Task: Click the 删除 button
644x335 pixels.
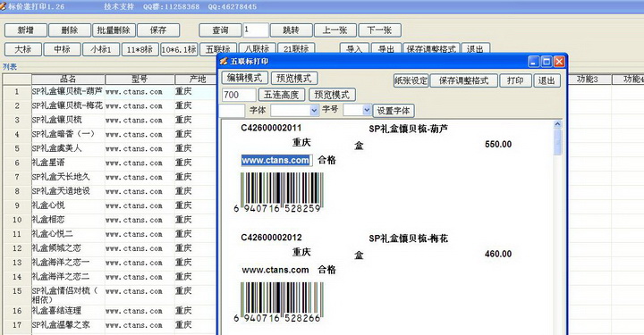Action: tap(70, 30)
